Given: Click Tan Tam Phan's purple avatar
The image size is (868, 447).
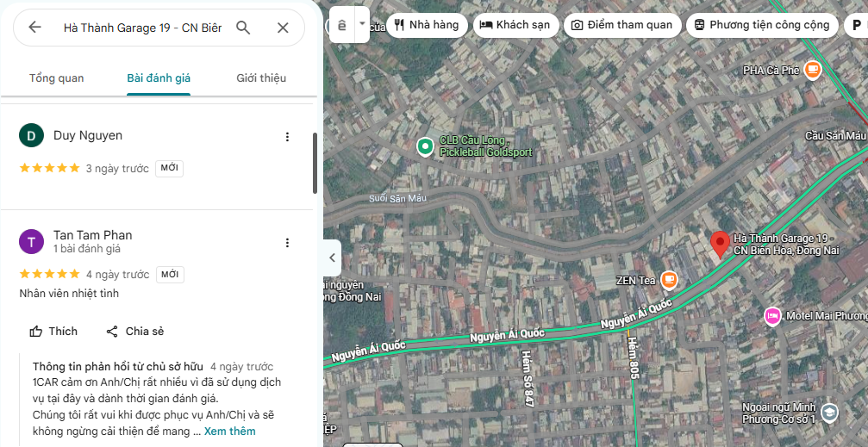Looking at the screenshot, I should 32,242.
